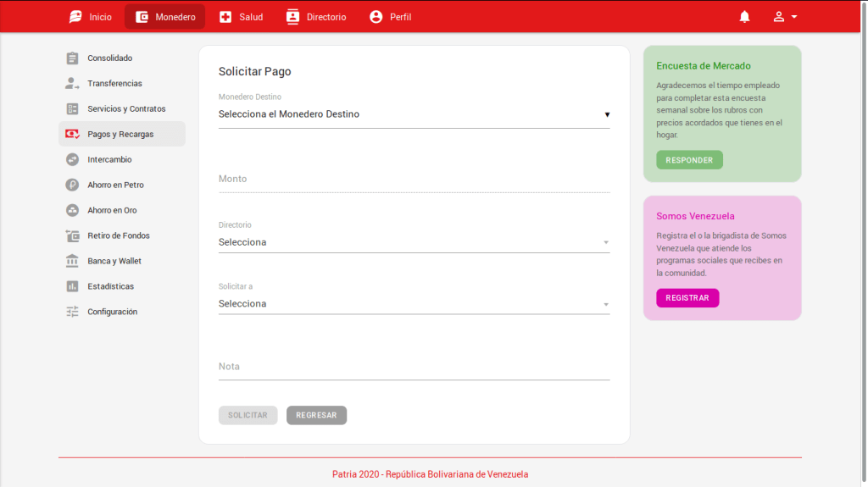Viewport: 868px width, 487px height.
Task: Click the notifications bell icon
Action: (744, 17)
